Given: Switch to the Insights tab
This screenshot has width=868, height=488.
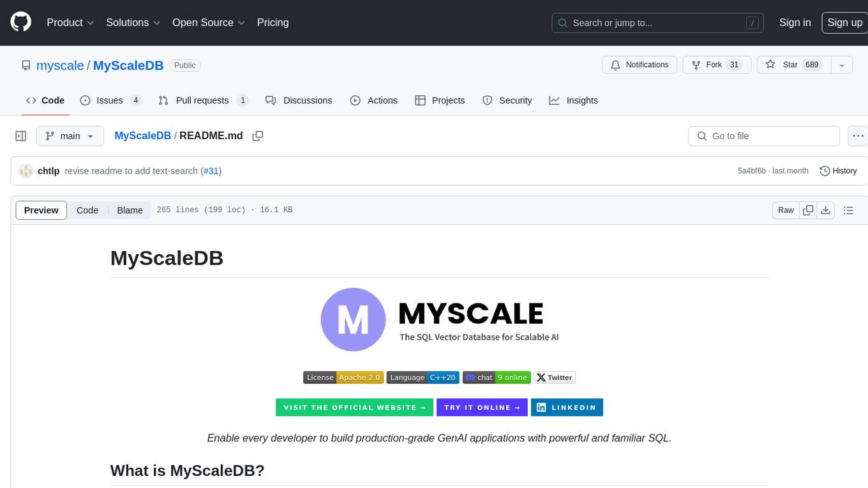Looking at the screenshot, I should (x=573, y=100).
